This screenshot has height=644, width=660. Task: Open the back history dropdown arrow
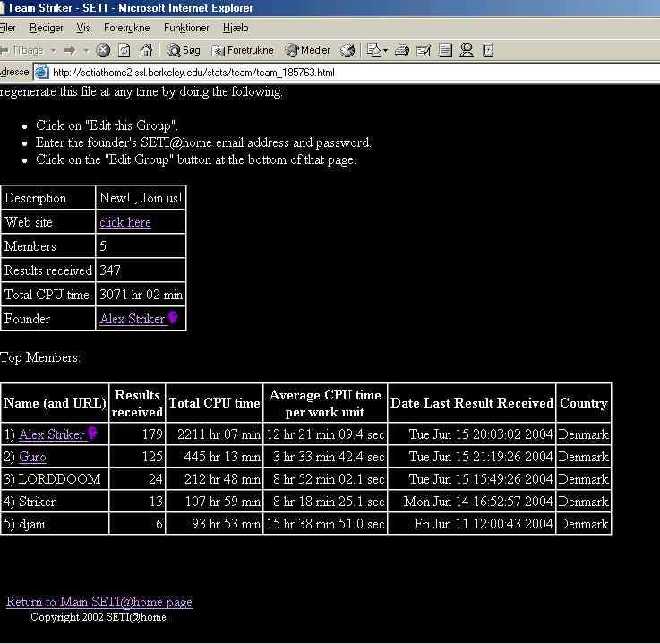[x=54, y=50]
